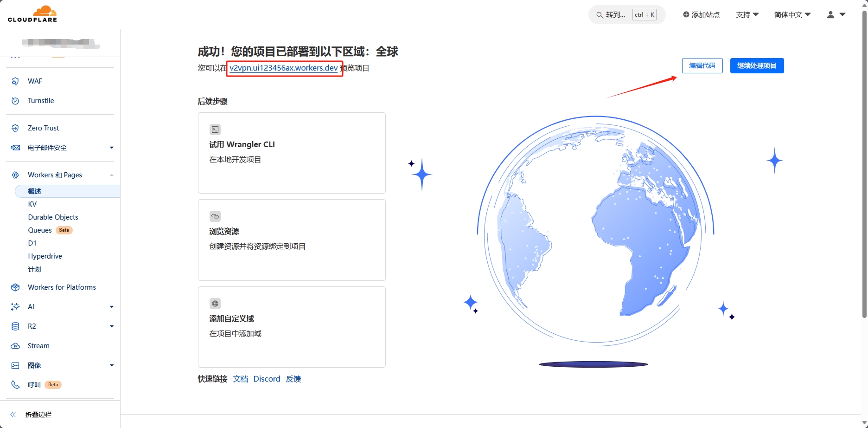Select Durable Objects in the sidebar
Viewport: 868px width, 428px height.
[x=53, y=217]
